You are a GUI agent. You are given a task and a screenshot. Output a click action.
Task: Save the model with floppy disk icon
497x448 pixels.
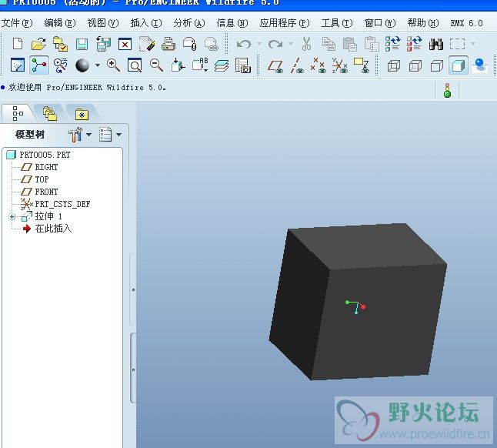(82, 44)
